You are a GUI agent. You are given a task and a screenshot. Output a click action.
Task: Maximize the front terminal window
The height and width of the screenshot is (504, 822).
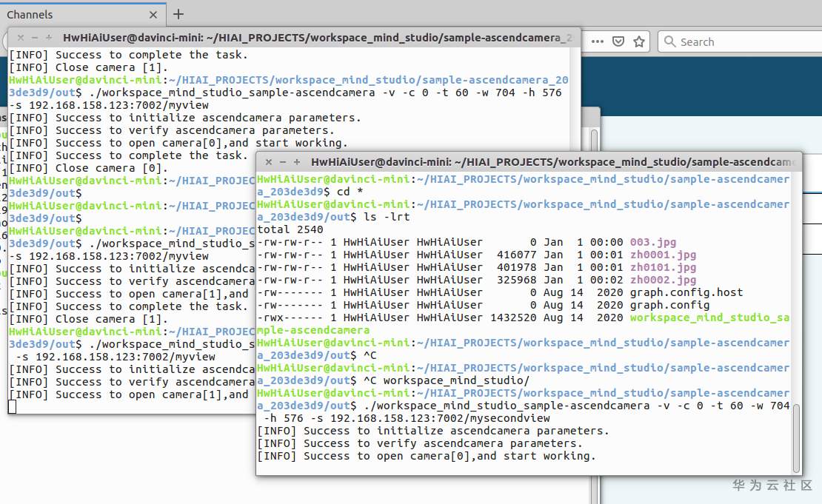[297, 162]
